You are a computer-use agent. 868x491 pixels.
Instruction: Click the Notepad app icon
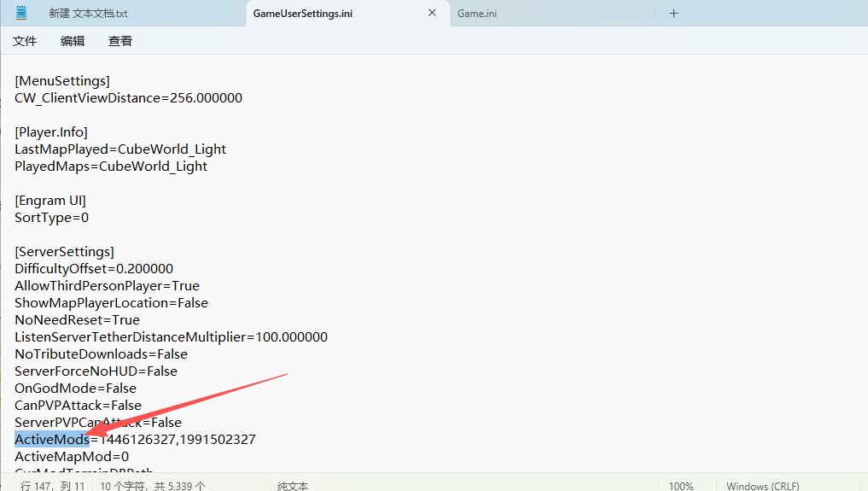pyautogui.click(x=21, y=13)
